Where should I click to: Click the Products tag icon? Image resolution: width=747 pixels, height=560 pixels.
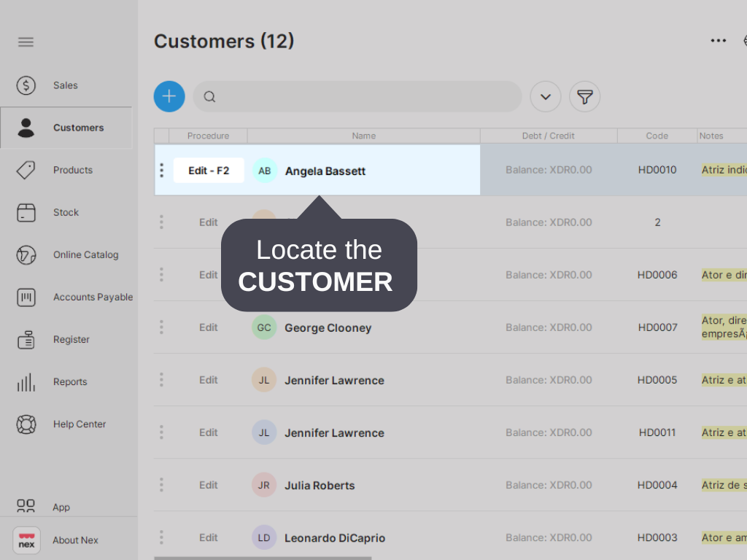pos(26,170)
